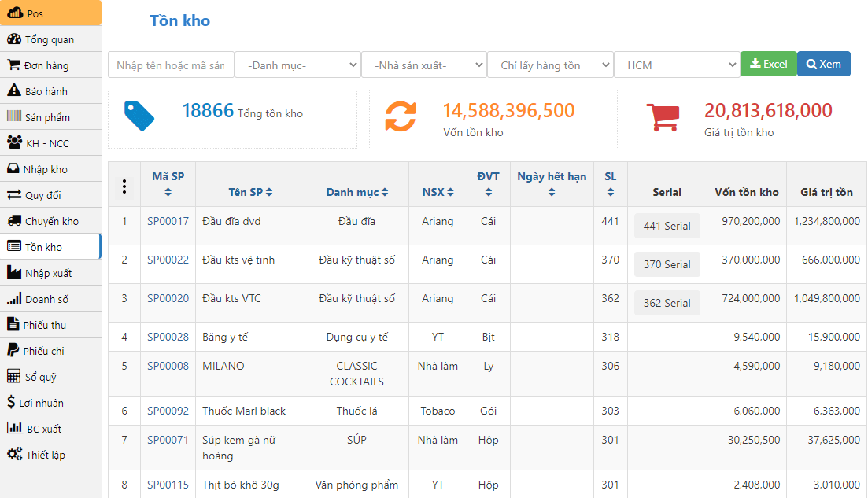
Task: Toggle sort on the NSX column
Action: click(435, 192)
